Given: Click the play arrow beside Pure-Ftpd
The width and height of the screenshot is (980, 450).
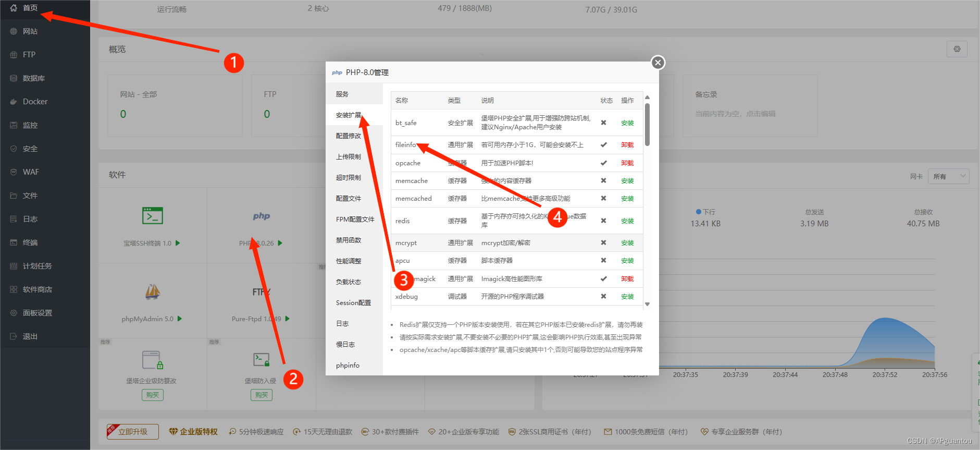Looking at the screenshot, I should coord(287,319).
